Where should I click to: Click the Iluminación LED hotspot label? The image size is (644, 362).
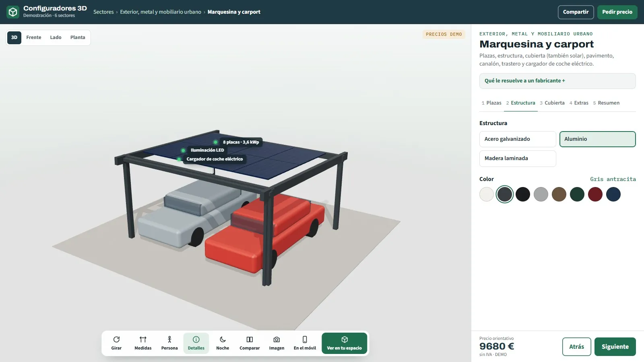(207, 150)
